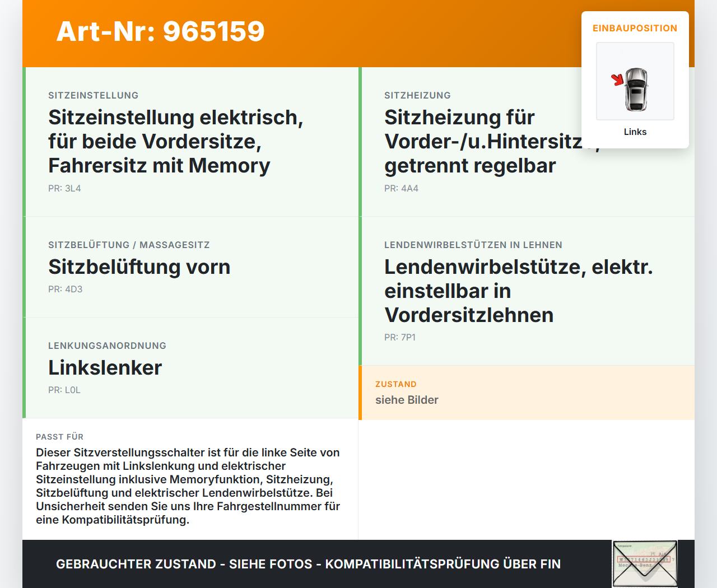Click the Linkslenker steering indicator
717x588 pixels.
click(x=105, y=368)
